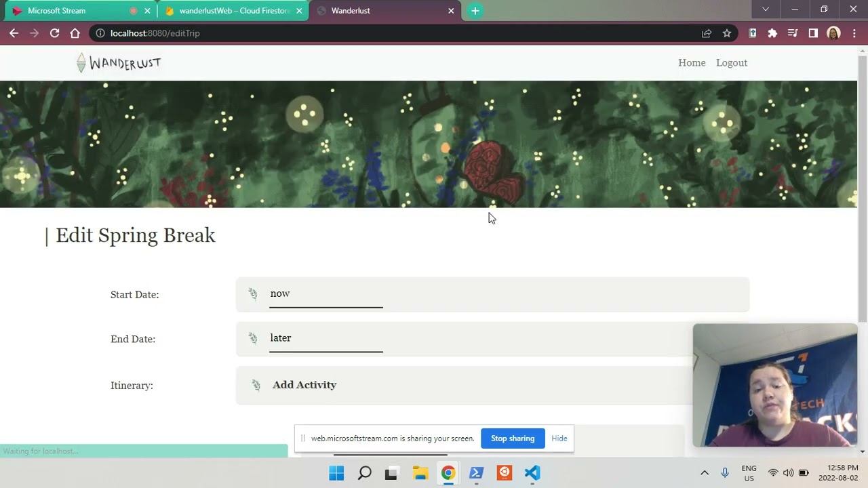The width and height of the screenshot is (868, 488).
Task: Toggle the browser side panel
Action: (813, 33)
